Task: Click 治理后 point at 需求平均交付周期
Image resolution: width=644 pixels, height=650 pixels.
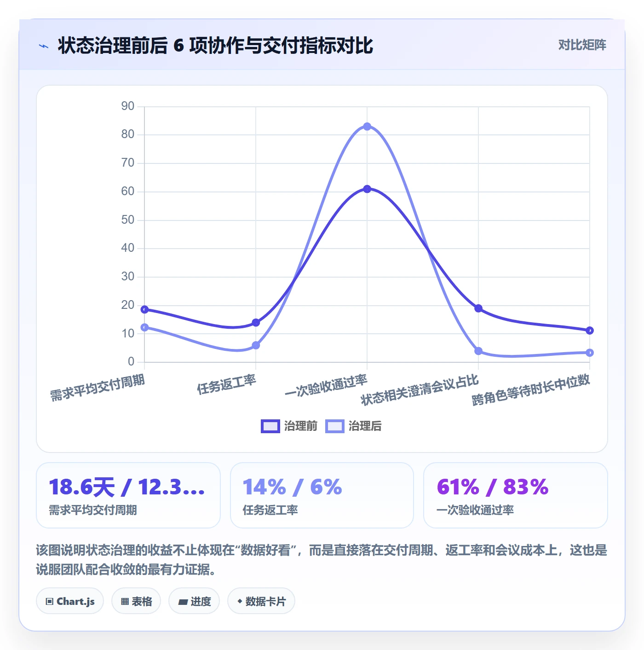Action: pos(144,327)
